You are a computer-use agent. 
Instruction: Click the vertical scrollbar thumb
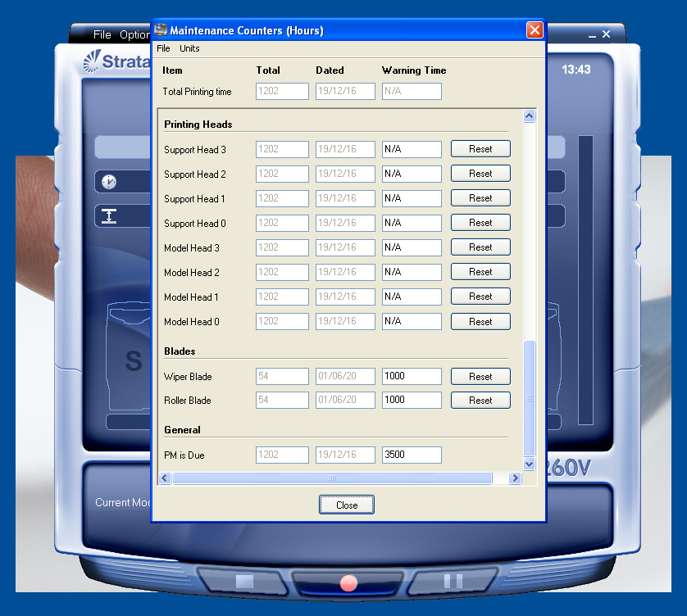pyautogui.click(x=530, y=398)
